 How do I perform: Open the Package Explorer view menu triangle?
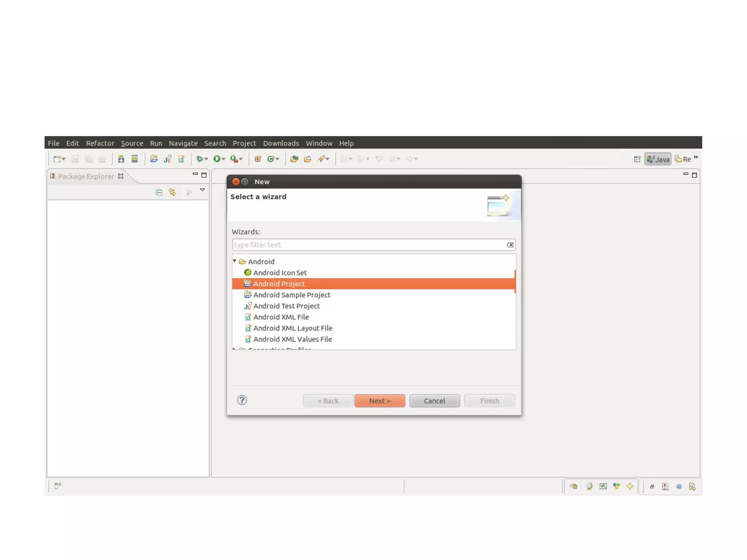click(x=202, y=190)
